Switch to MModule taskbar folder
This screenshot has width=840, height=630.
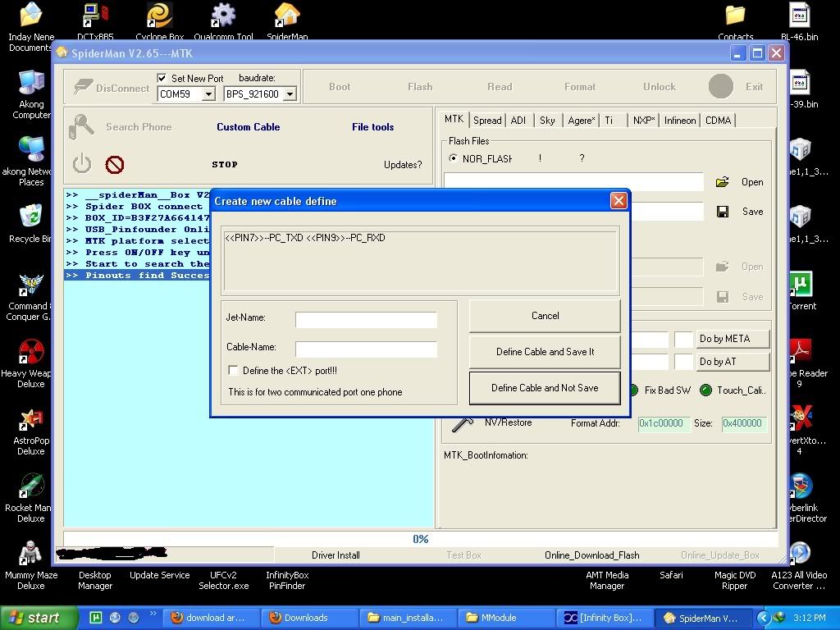505,618
